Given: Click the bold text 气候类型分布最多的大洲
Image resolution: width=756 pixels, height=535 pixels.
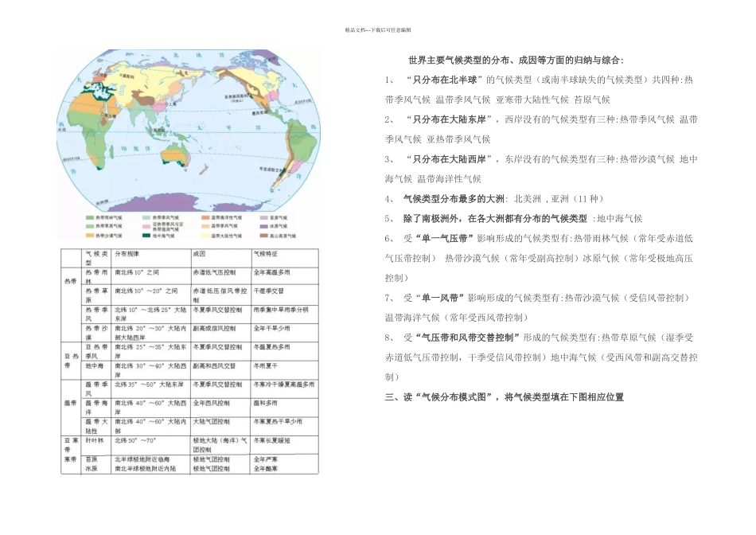Looking at the screenshot, I should pos(454,199).
